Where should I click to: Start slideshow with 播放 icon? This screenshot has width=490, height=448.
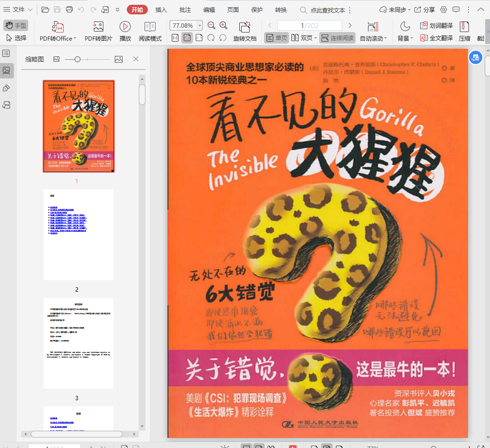(125, 27)
